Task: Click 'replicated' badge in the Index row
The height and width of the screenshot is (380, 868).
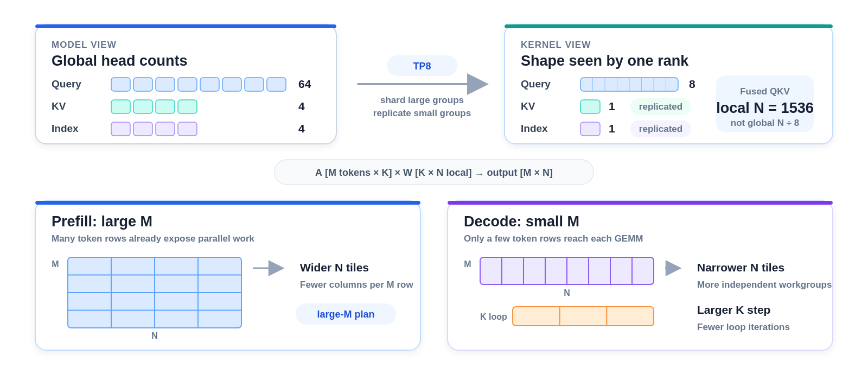Action: 660,129
